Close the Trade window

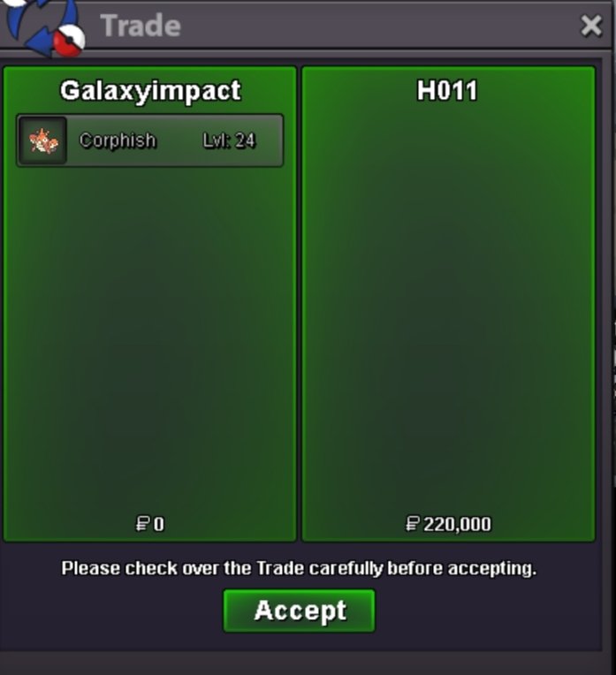(x=591, y=26)
